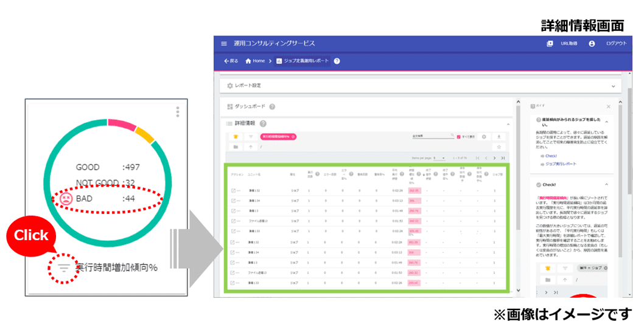The height and width of the screenshot is (327, 644).
Task: Click the user account icon in the header
Action: tap(591, 44)
